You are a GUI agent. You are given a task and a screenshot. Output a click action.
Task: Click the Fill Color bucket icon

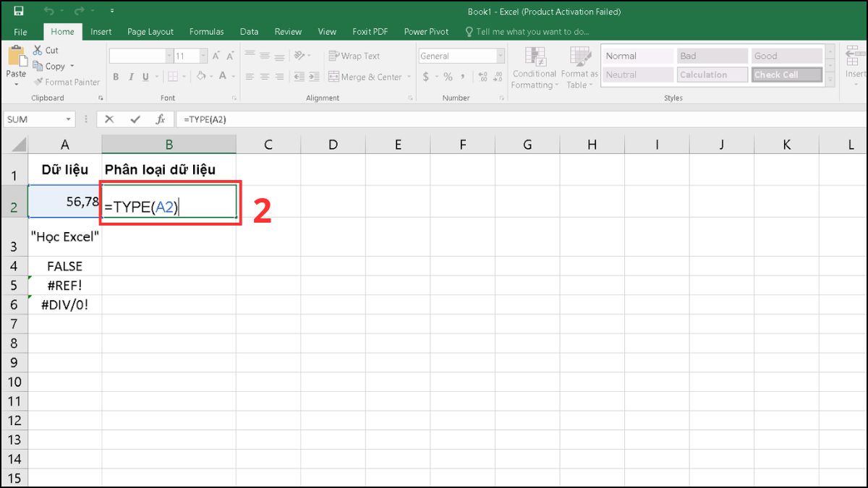202,76
